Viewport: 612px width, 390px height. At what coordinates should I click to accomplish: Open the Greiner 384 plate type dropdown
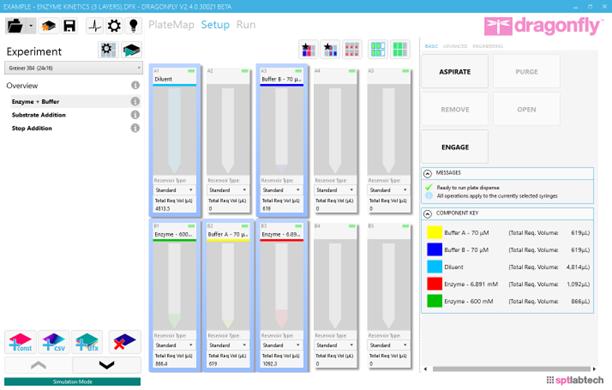73,68
